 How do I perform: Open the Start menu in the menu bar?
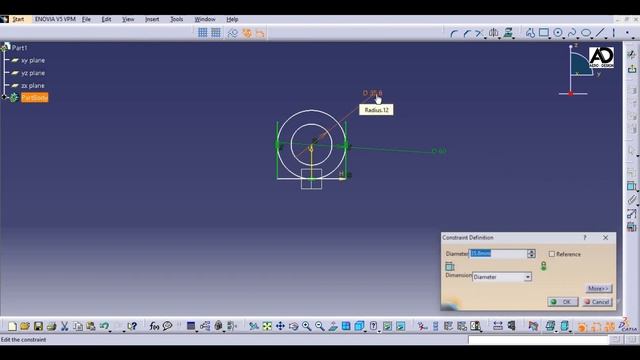18,19
